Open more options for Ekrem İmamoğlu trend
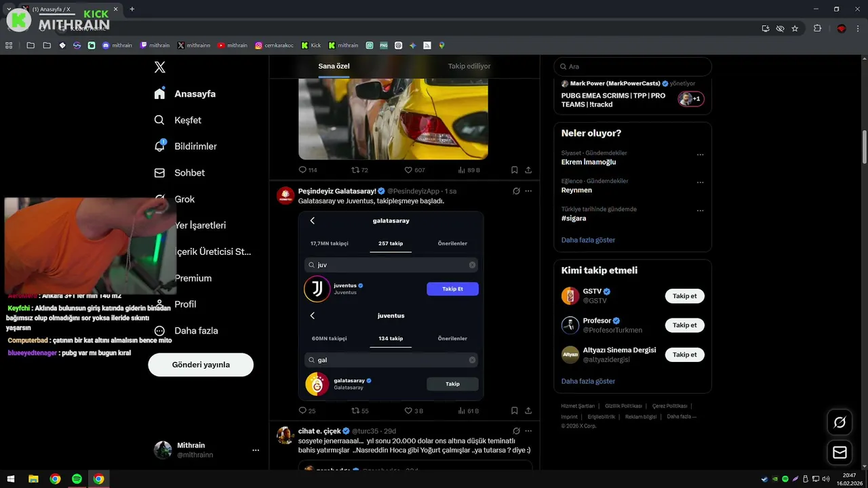The width and height of the screenshot is (868, 488). pos(701,155)
